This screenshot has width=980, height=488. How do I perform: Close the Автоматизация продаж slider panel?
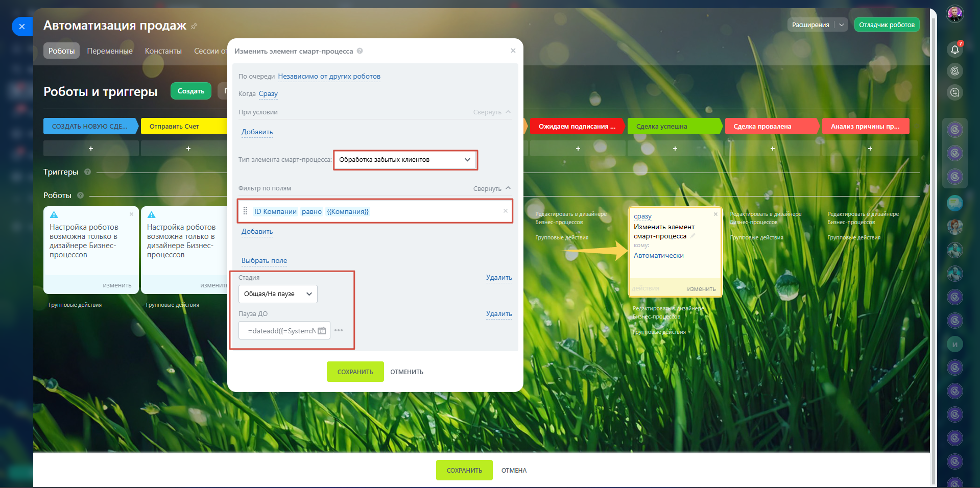(x=22, y=27)
